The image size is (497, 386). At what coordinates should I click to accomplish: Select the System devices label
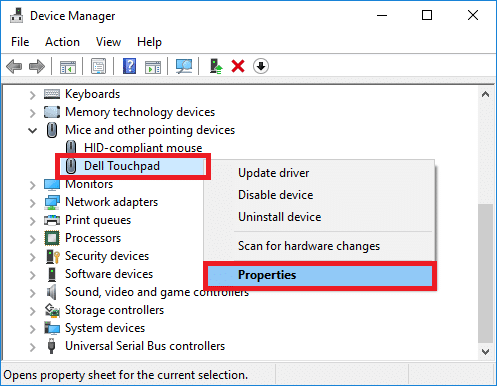pyautogui.click(x=105, y=328)
